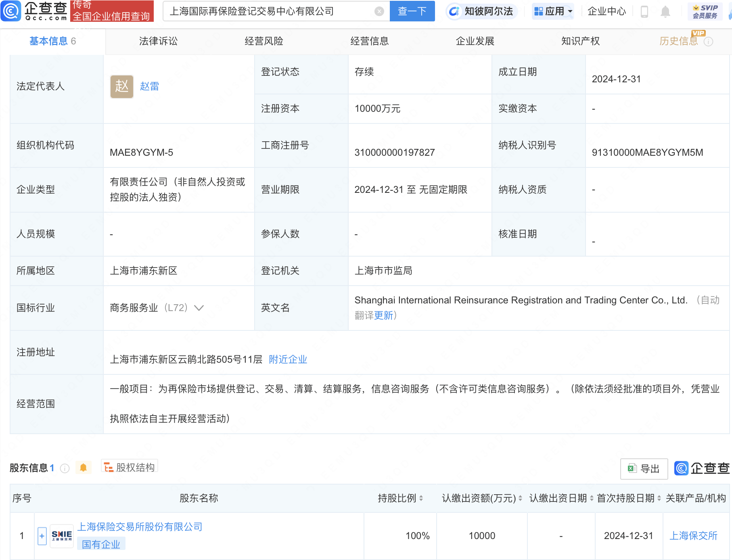
Task: Click the 国有企业 tag
Action: [x=101, y=544]
